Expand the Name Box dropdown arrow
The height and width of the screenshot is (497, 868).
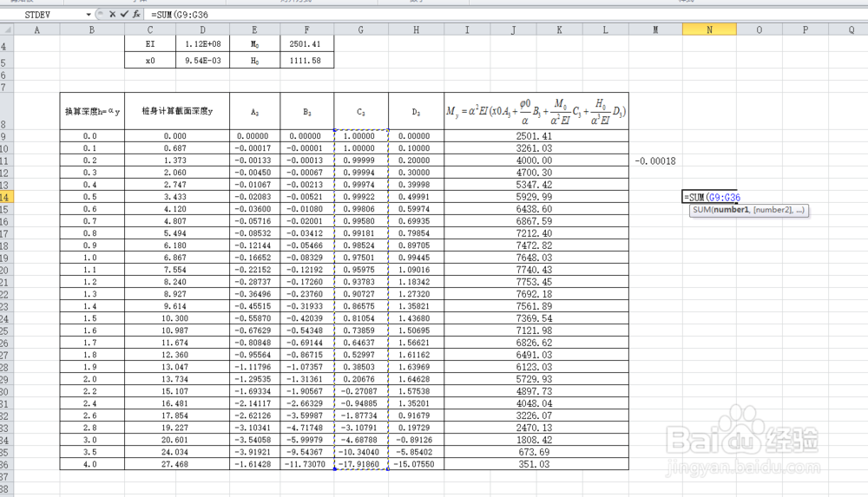pos(89,15)
